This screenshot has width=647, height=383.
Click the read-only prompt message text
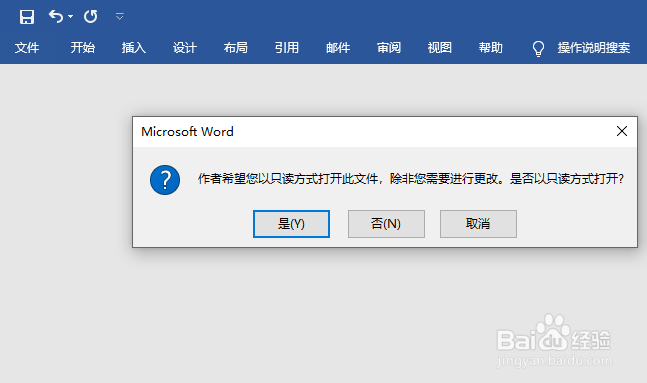(x=411, y=179)
